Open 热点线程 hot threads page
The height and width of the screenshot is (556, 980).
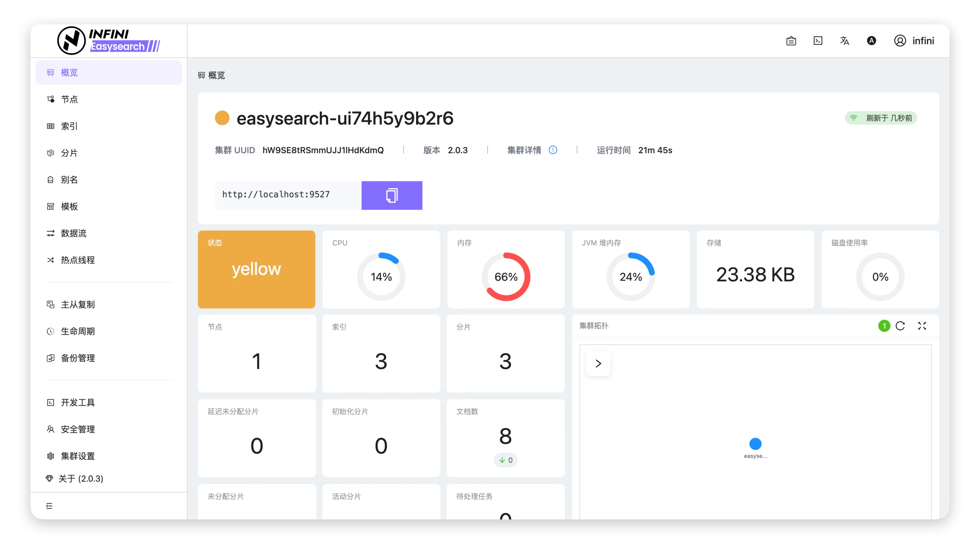78,260
